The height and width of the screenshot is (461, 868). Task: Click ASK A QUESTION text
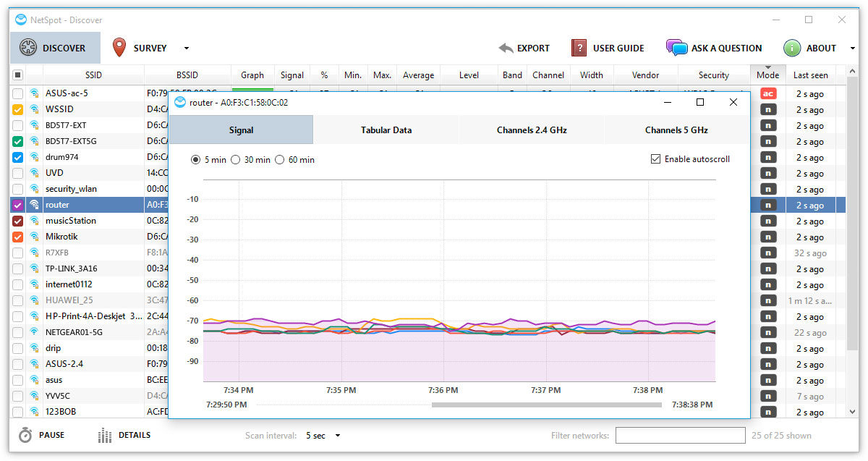[726, 48]
